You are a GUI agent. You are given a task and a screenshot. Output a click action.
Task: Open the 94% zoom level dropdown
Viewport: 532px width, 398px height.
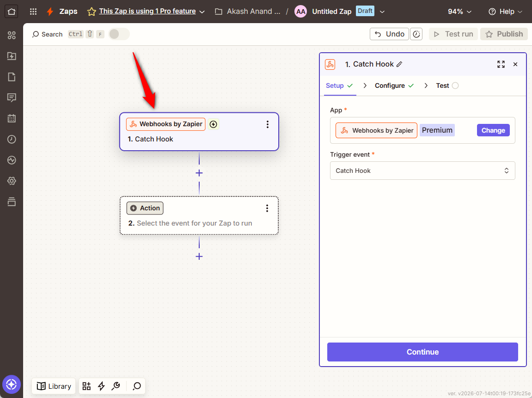pyautogui.click(x=460, y=12)
